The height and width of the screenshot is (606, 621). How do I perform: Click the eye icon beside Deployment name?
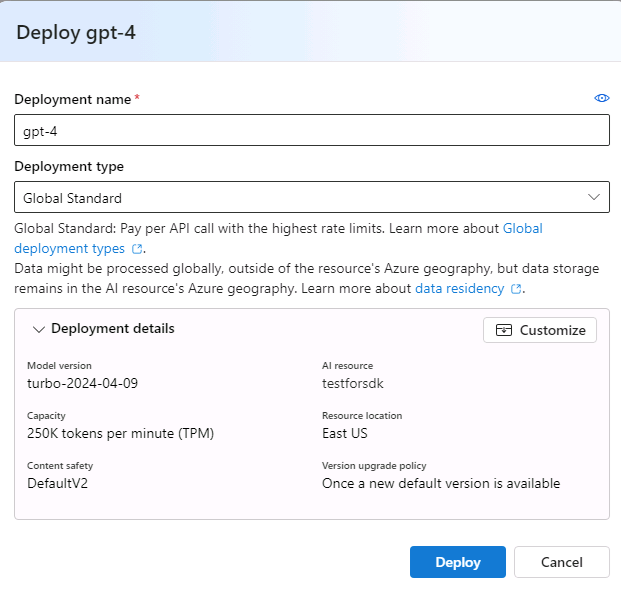[602, 98]
